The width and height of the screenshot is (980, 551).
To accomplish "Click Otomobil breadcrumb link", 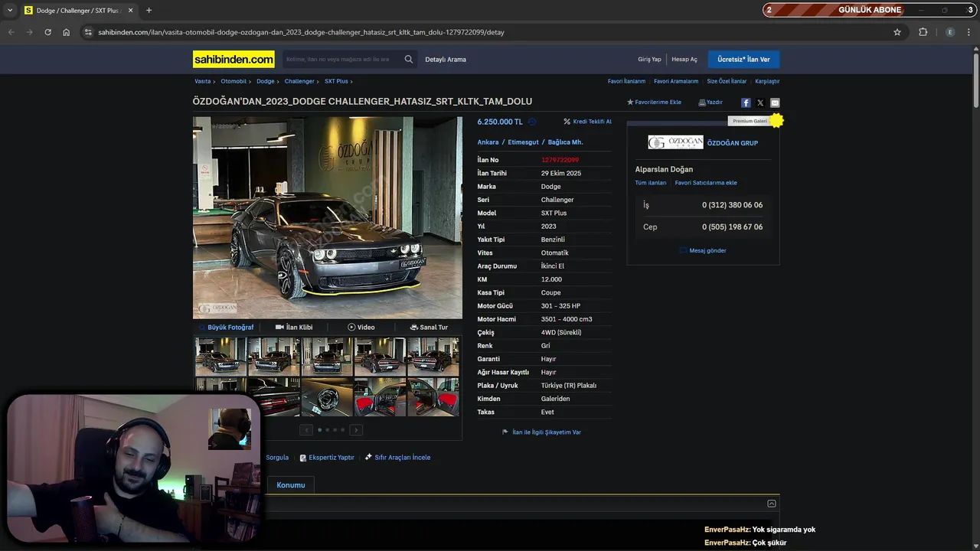I will tap(234, 81).
